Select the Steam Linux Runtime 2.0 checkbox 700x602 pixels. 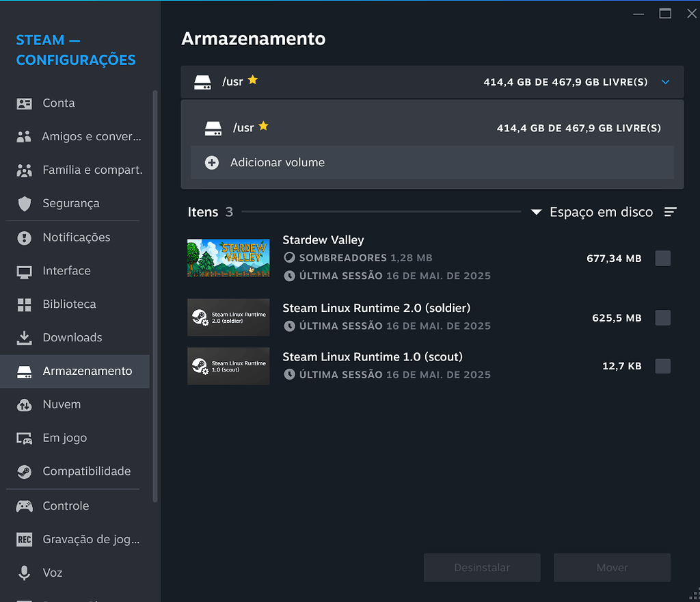pyautogui.click(x=662, y=317)
